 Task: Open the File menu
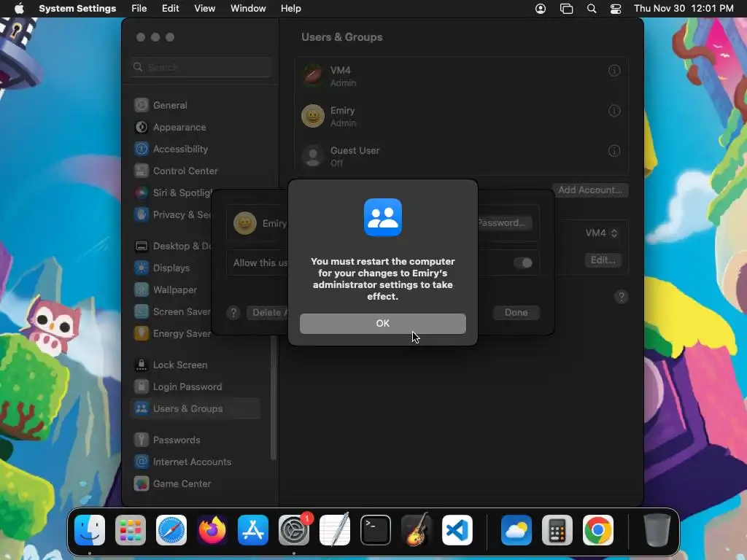click(139, 9)
